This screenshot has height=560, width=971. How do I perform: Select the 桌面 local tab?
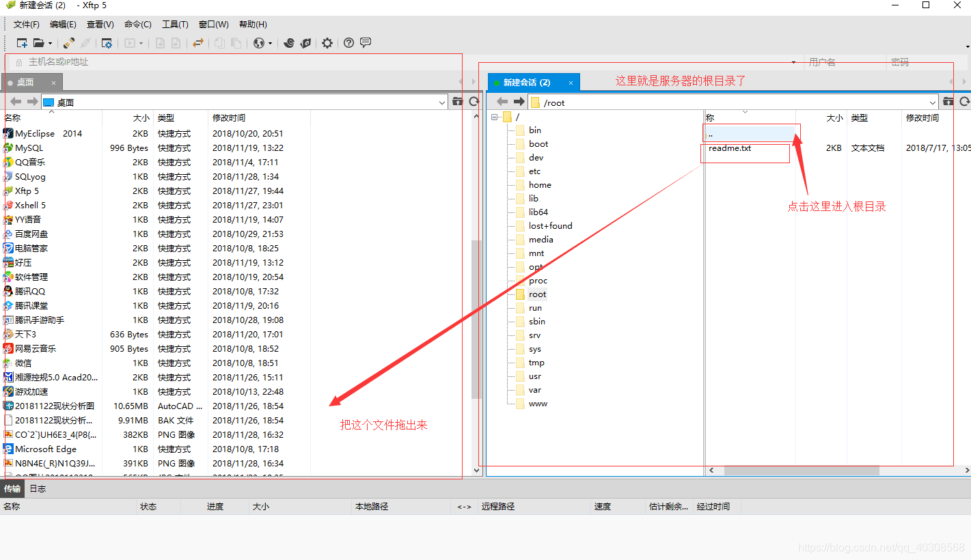point(31,83)
